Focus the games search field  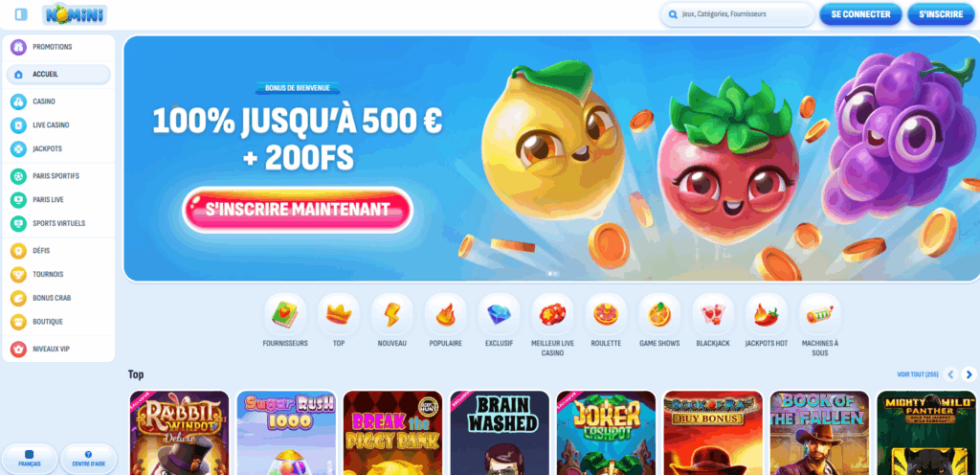[738, 14]
